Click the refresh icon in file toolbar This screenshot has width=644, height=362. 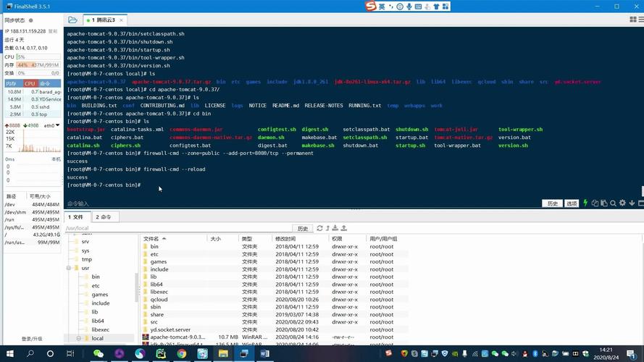point(319,228)
